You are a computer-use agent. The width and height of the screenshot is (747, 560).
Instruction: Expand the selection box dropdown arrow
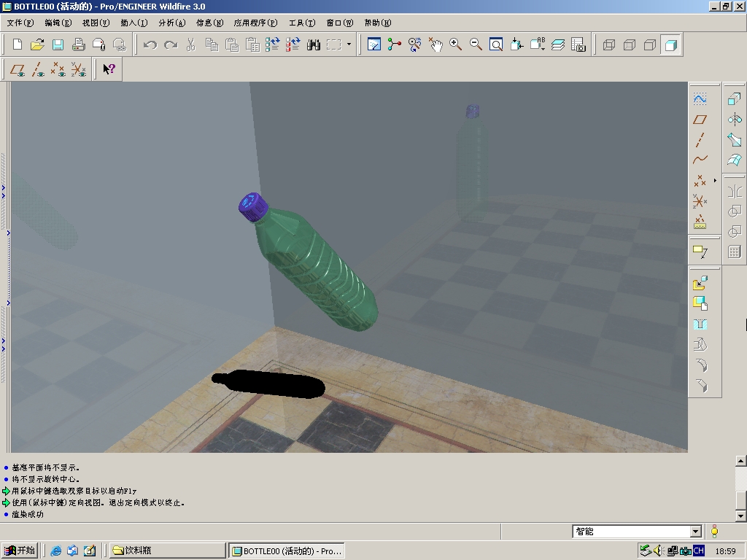(x=349, y=45)
